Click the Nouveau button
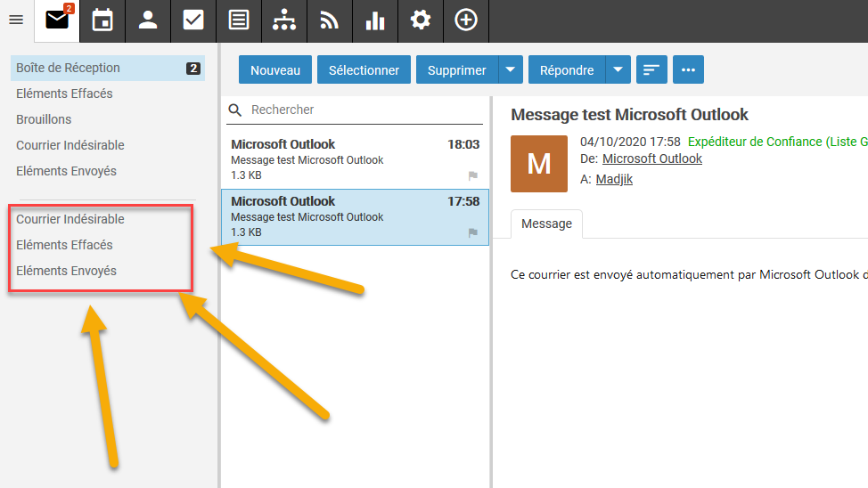The width and height of the screenshot is (868, 488). coord(274,70)
